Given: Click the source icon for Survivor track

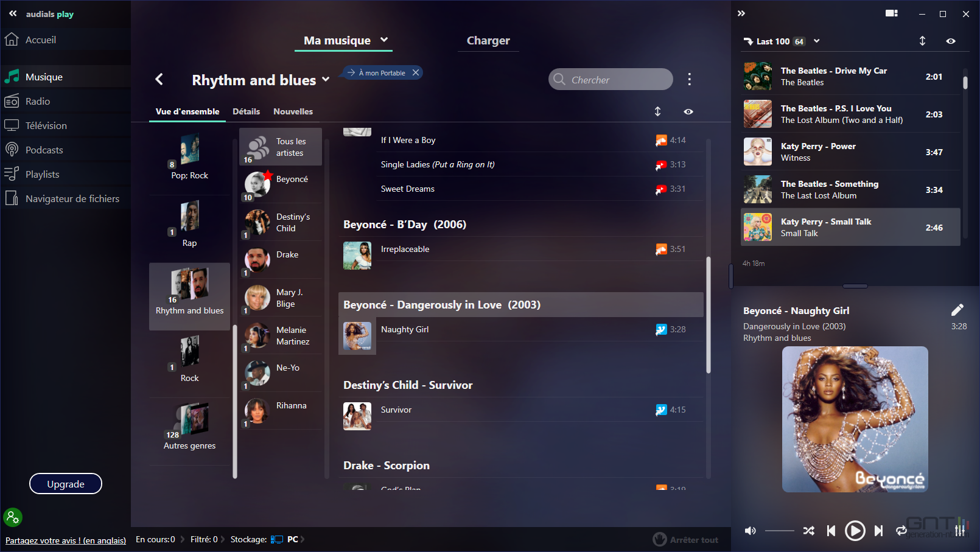Looking at the screenshot, I should tap(661, 410).
